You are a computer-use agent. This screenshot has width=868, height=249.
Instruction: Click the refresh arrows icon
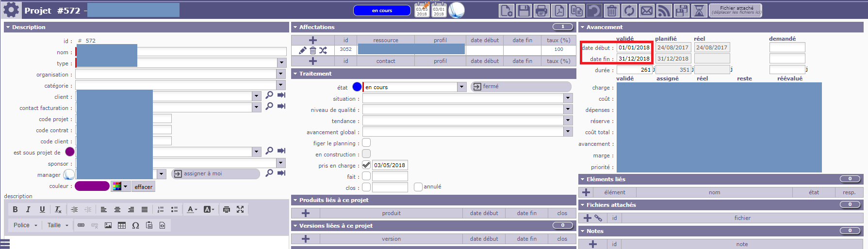pos(629,11)
